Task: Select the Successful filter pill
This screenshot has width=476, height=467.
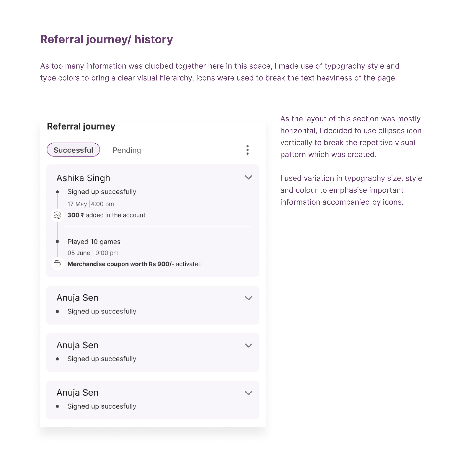Action: coord(73,150)
